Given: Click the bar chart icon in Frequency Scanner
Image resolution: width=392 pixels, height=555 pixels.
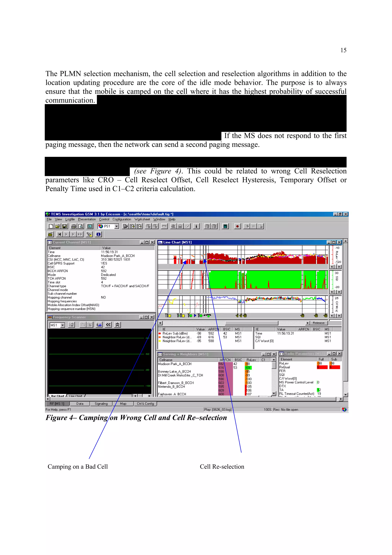Looking at the screenshot, I should (x=99, y=325).
